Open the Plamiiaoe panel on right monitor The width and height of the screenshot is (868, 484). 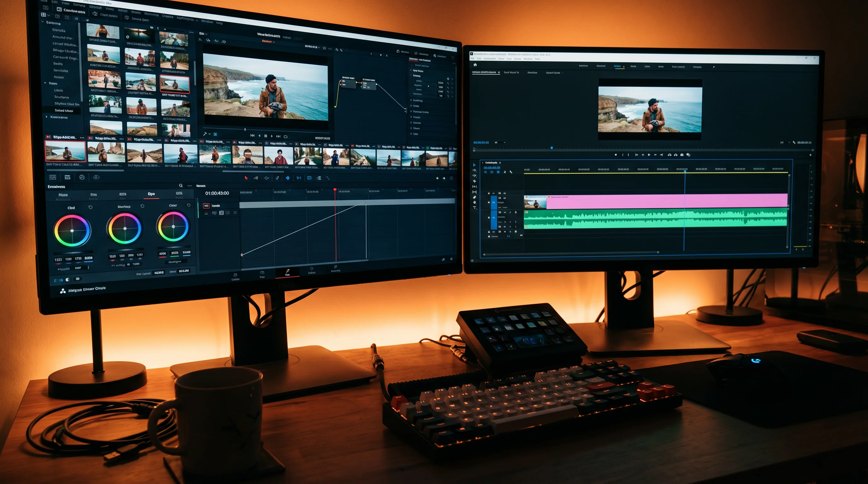point(532,72)
